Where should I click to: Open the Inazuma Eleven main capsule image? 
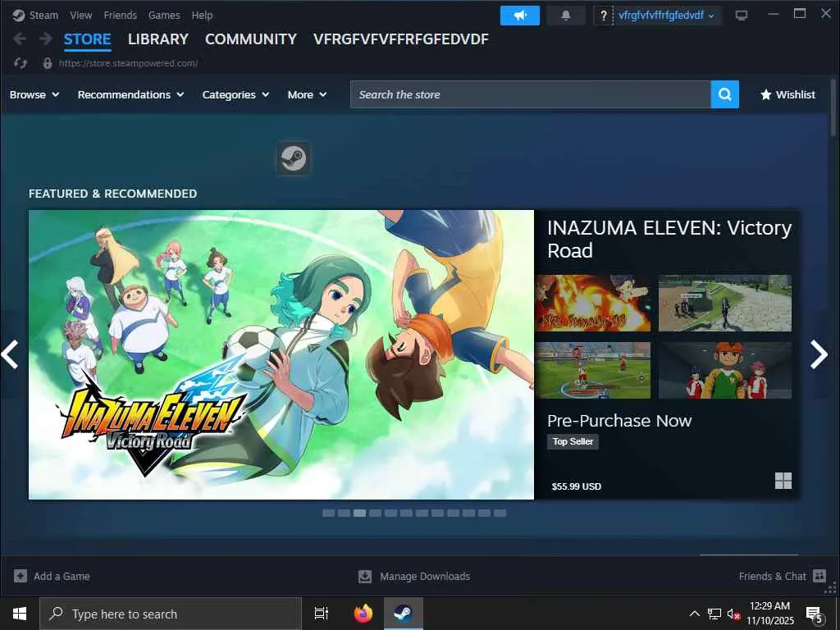tap(281, 354)
